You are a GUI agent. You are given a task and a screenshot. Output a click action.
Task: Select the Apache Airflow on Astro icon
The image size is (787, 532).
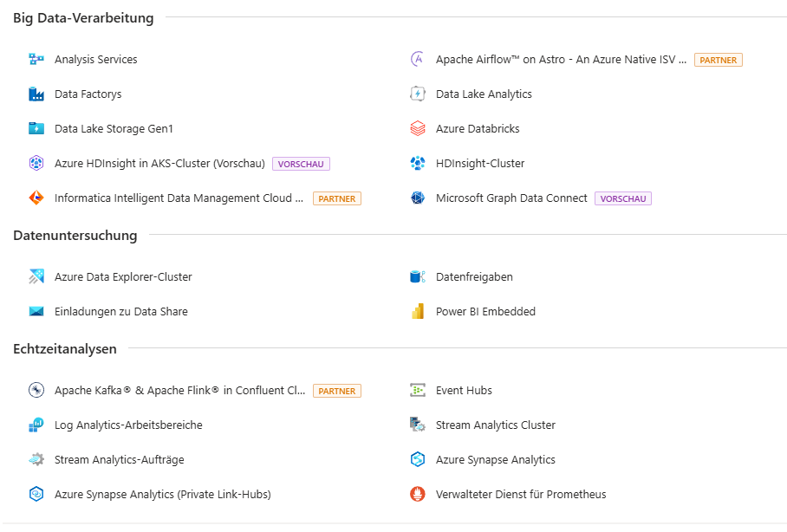[x=418, y=59]
